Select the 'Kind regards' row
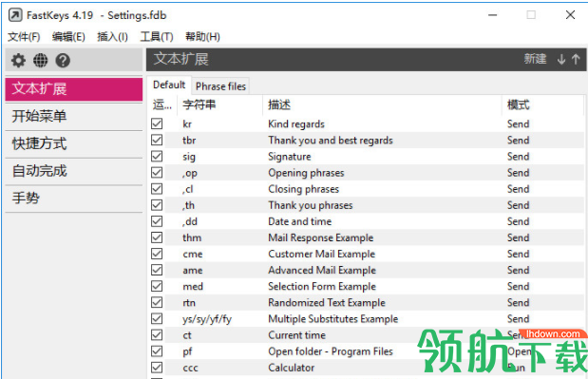588x379 pixels. click(x=367, y=123)
